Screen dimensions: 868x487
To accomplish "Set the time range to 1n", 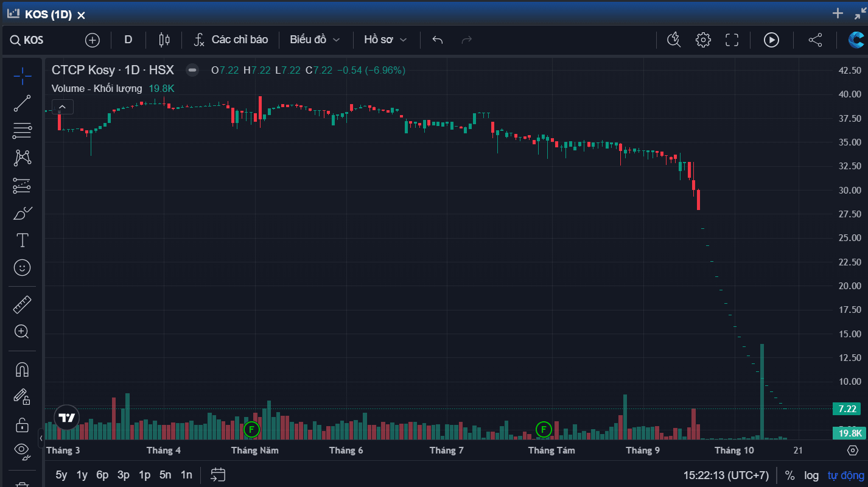I will (x=186, y=475).
